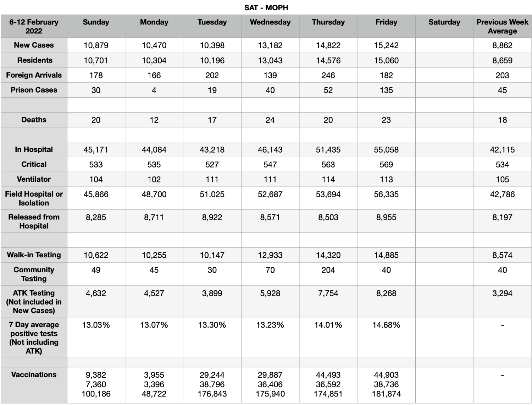Screen dimensions: 532x405
Task: Select the Released from Hospital label
Action: point(34,221)
